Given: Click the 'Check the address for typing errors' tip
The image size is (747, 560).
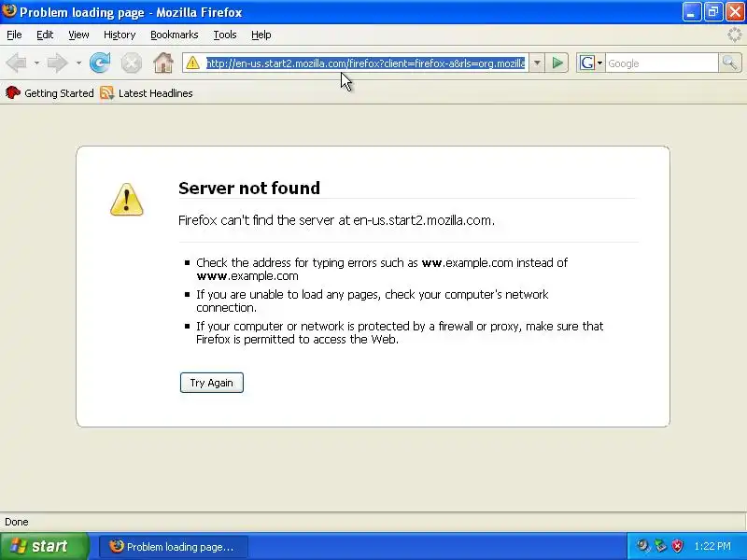Looking at the screenshot, I should pos(382,269).
